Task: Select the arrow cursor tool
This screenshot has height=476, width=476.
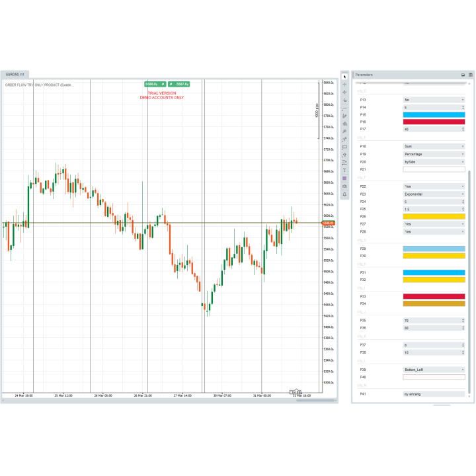Action: click(344, 77)
